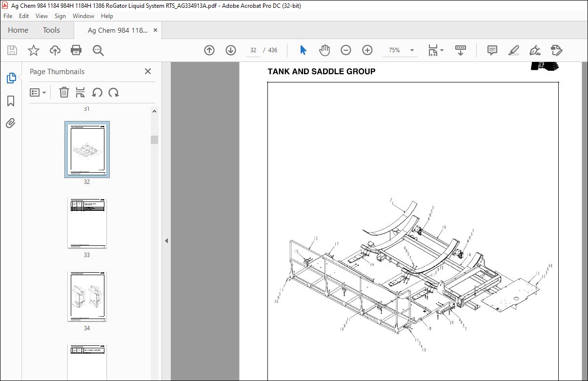Screen dimensions: 588x381
Task: Expand fit page options dropdown arrow
Action: click(x=442, y=50)
